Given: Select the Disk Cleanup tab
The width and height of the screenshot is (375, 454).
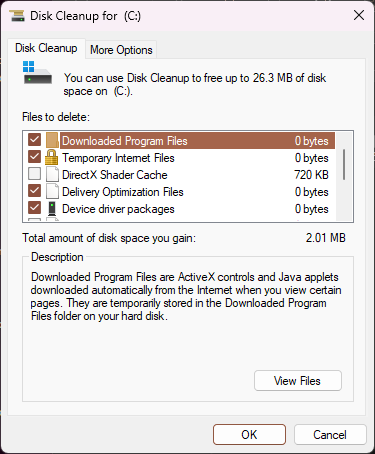Looking at the screenshot, I should [x=46, y=48].
